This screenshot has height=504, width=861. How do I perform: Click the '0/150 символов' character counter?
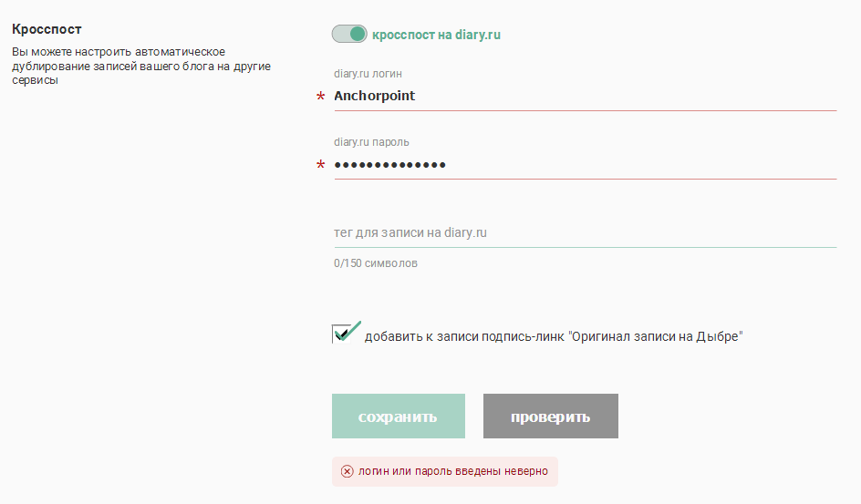pyautogui.click(x=376, y=263)
